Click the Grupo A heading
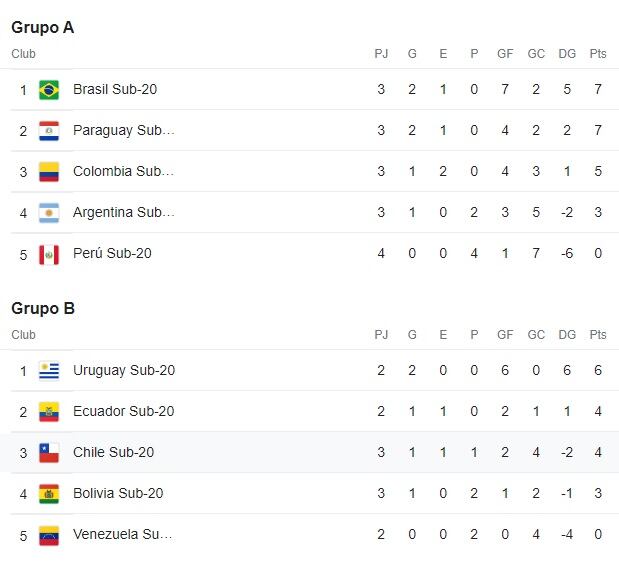619x578 pixels. [43, 28]
